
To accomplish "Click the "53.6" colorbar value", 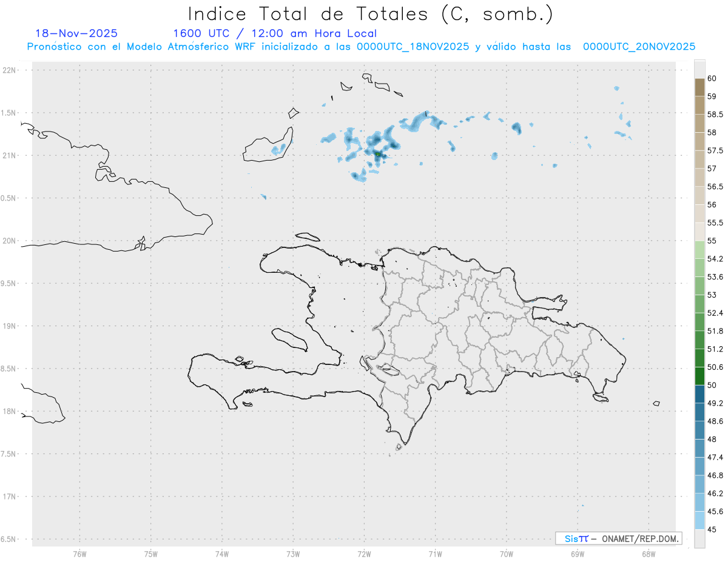I will point(715,277).
